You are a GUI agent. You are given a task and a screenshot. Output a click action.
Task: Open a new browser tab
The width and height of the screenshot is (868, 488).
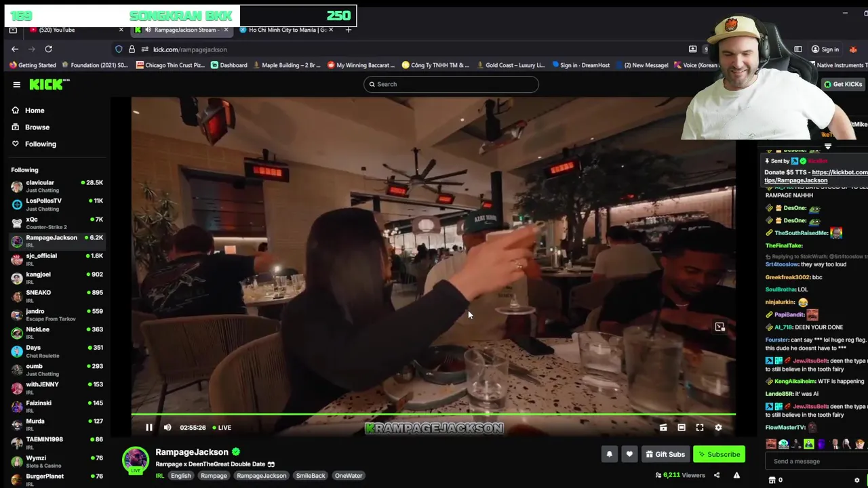click(349, 30)
